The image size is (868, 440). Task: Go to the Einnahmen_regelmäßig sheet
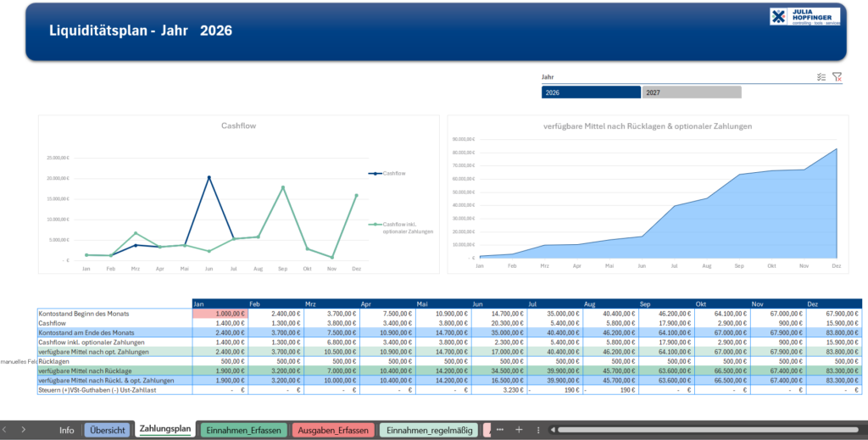coord(428,430)
